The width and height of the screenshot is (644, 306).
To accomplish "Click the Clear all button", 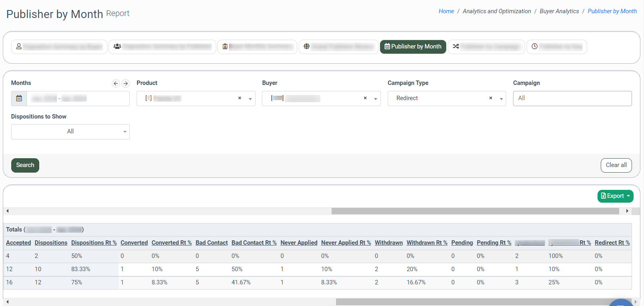I will (616, 165).
